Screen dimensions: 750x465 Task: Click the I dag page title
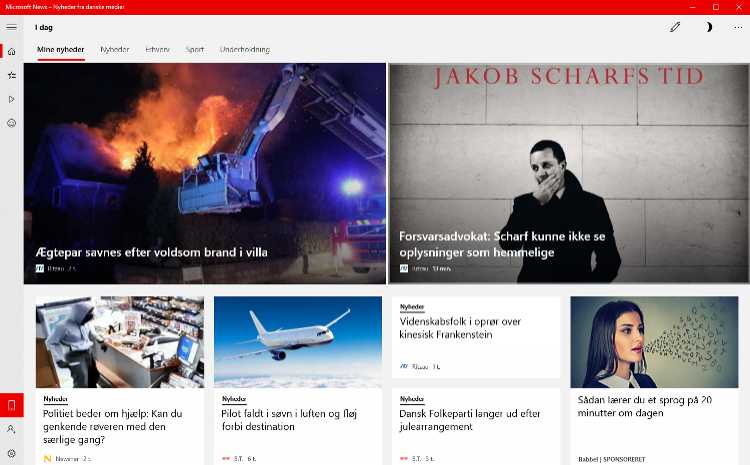(44, 27)
